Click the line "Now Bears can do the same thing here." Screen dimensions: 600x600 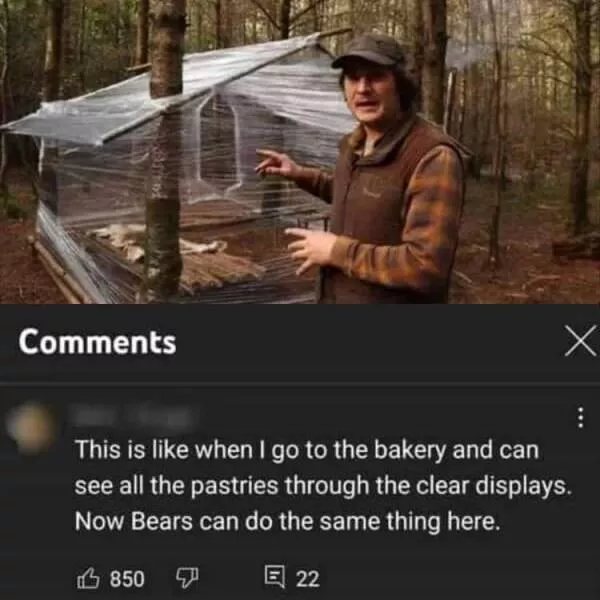287,521
